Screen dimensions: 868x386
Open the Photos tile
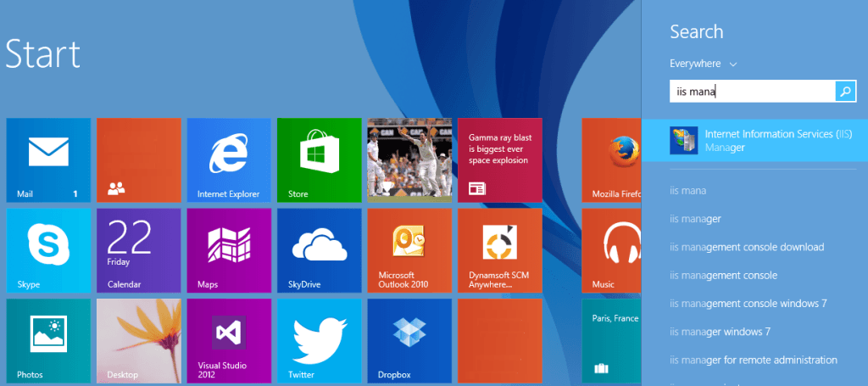(48, 340)
